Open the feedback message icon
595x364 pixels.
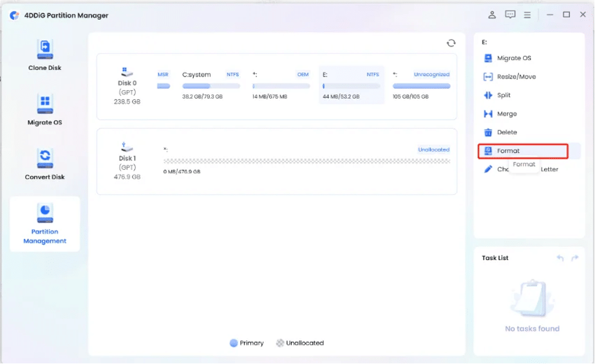(510, 15)
